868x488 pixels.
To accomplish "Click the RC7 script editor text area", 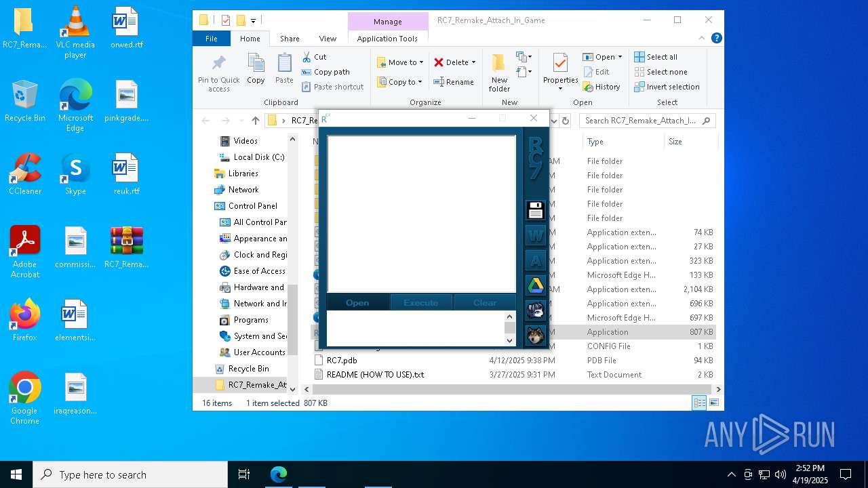I will 421,214.
